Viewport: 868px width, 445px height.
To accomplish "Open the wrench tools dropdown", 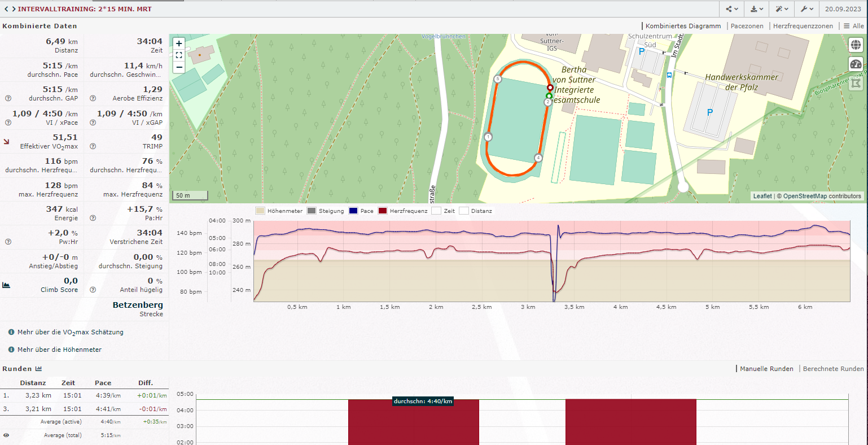I will [x=807, y=9].
